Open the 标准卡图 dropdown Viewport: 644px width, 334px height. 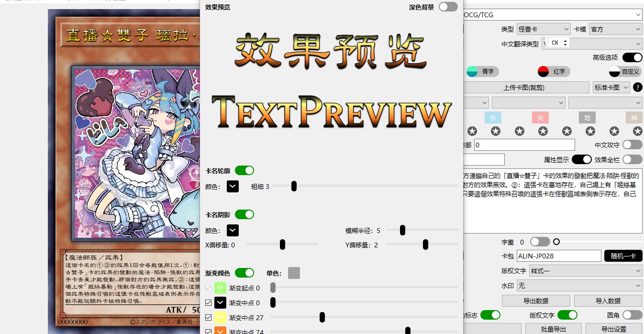611,88
